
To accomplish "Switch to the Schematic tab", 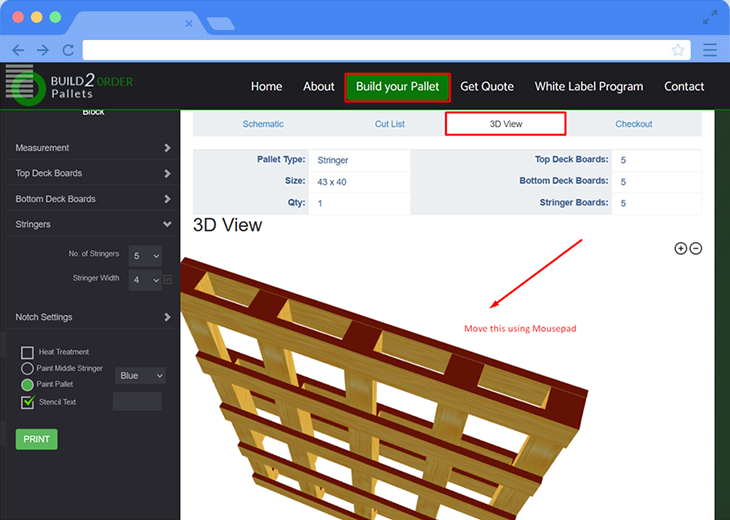I will pyautogui.click(x=263, y=124).
